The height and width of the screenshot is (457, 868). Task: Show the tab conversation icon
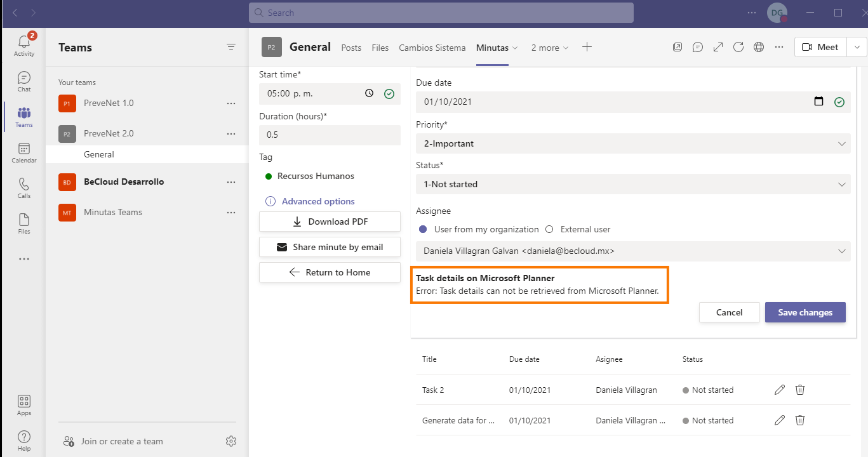tap(698, 47)
